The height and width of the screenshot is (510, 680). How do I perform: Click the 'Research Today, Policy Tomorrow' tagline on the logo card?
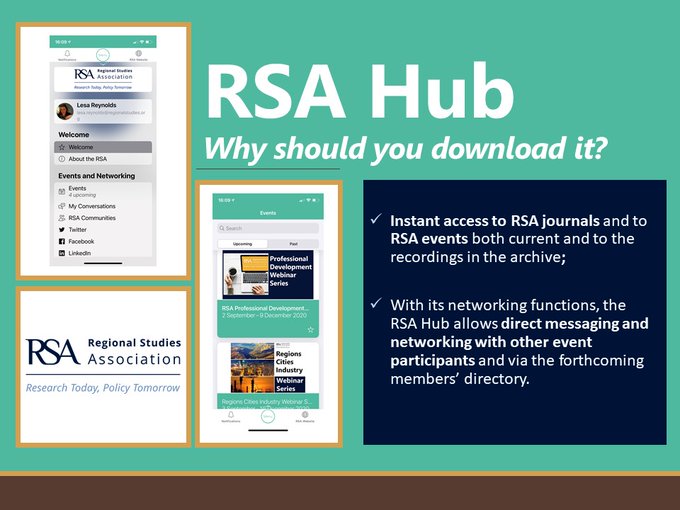pyautogui.click(x=103, y=388)
